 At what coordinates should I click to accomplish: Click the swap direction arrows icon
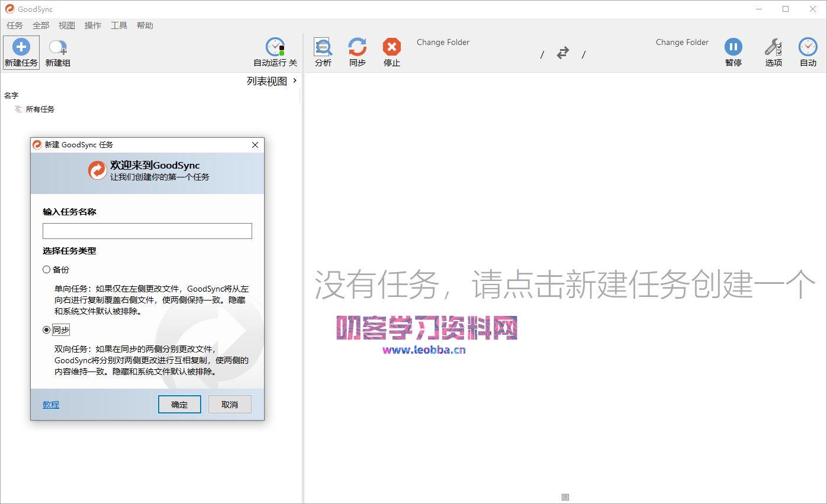pyautogui.click(x=562, y=53)
